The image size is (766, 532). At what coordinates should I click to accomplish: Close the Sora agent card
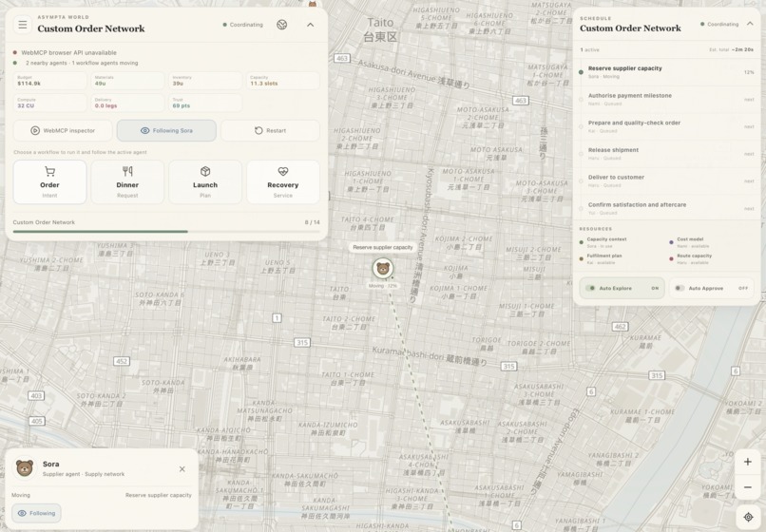click(182, 469)
